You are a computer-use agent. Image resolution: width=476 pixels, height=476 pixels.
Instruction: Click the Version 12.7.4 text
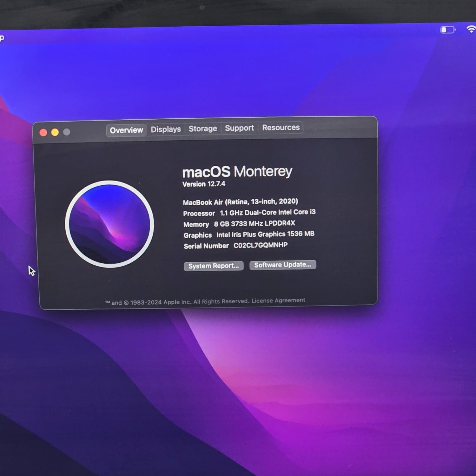(x=204, y=184)
